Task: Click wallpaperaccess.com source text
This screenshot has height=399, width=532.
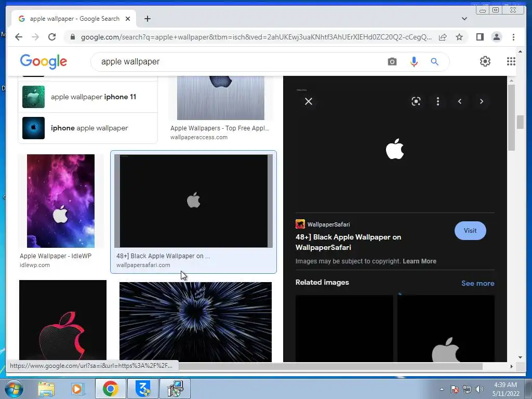Action: pyautogui.click(x=199, y=137)
